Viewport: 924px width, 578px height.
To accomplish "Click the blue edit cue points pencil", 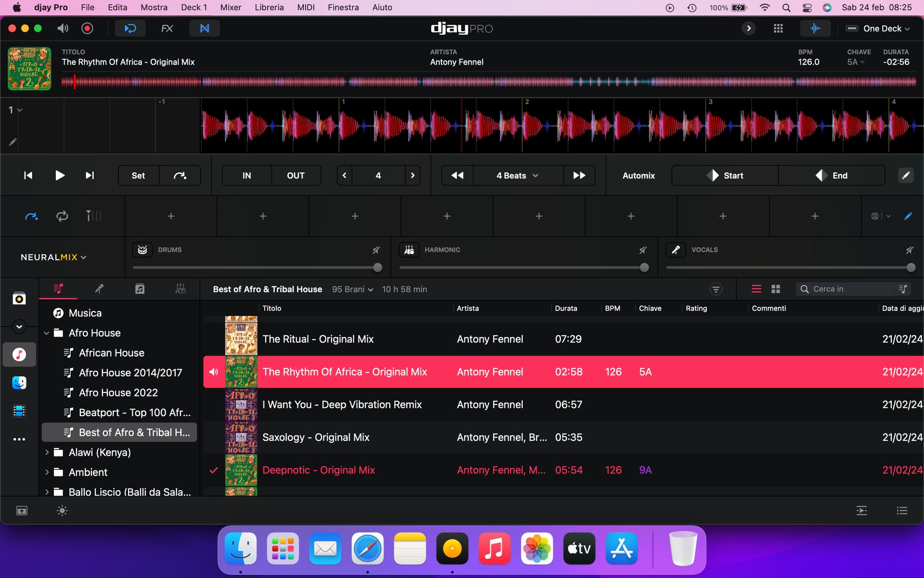I will [908, 216].
